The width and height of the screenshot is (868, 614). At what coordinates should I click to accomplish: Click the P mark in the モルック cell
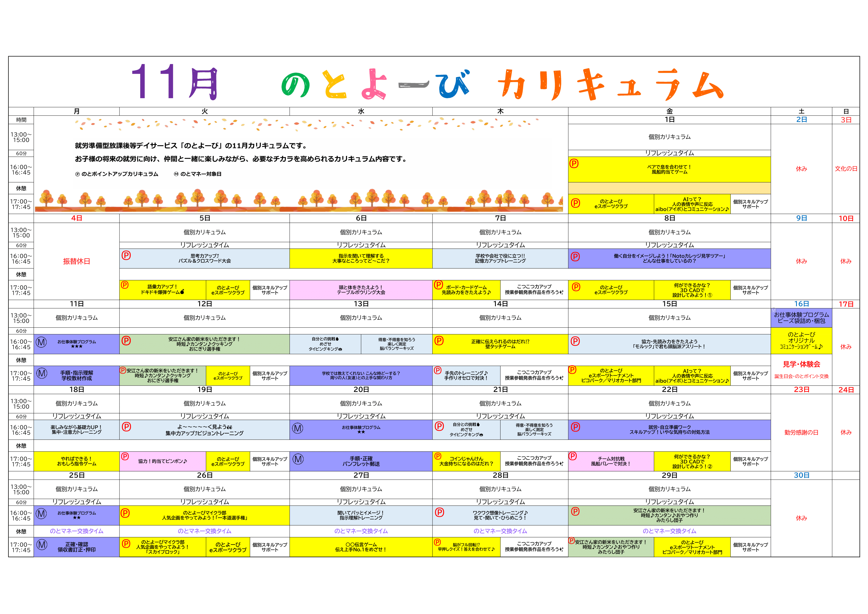click(575, 342)
